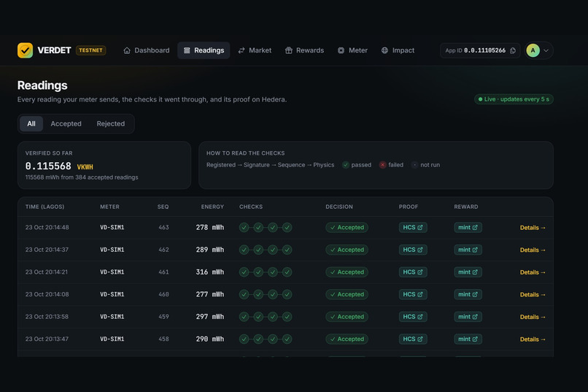The image size is (588, 392).
Task: Open HCS proof for sequence 463
Action: [413, 227]
